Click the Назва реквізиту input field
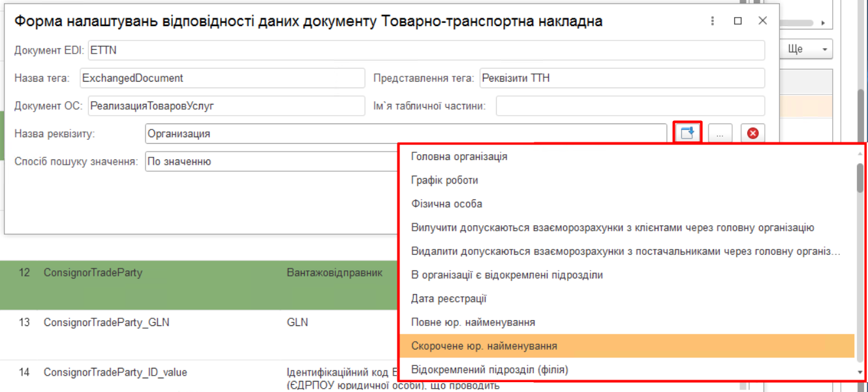 point(405,133)
